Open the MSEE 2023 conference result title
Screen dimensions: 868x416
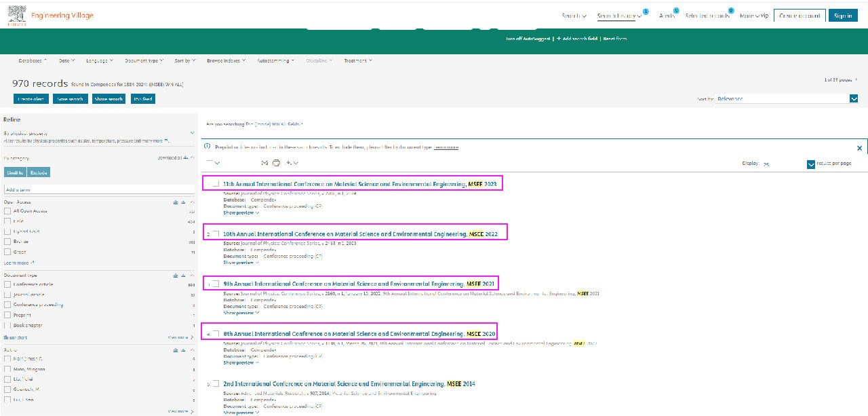(x=360, y=184)
